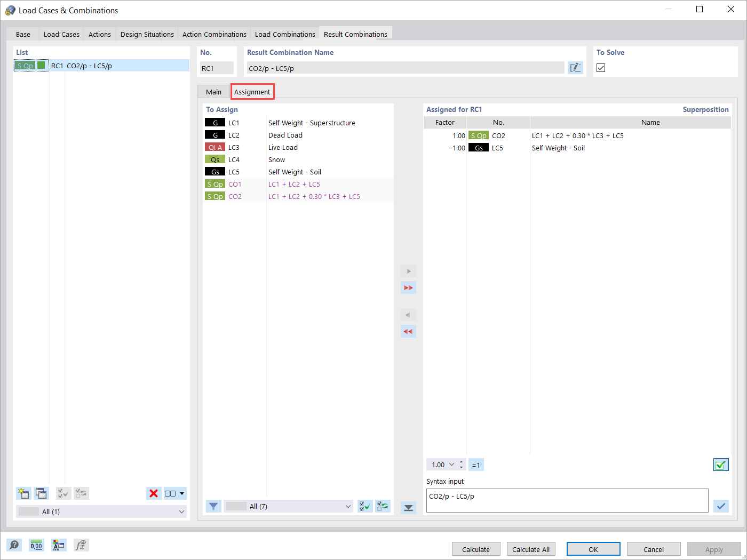Viewport: 747px width, 560px height.
Task: Open the help icon at bottom left
Action: [14, 545]
